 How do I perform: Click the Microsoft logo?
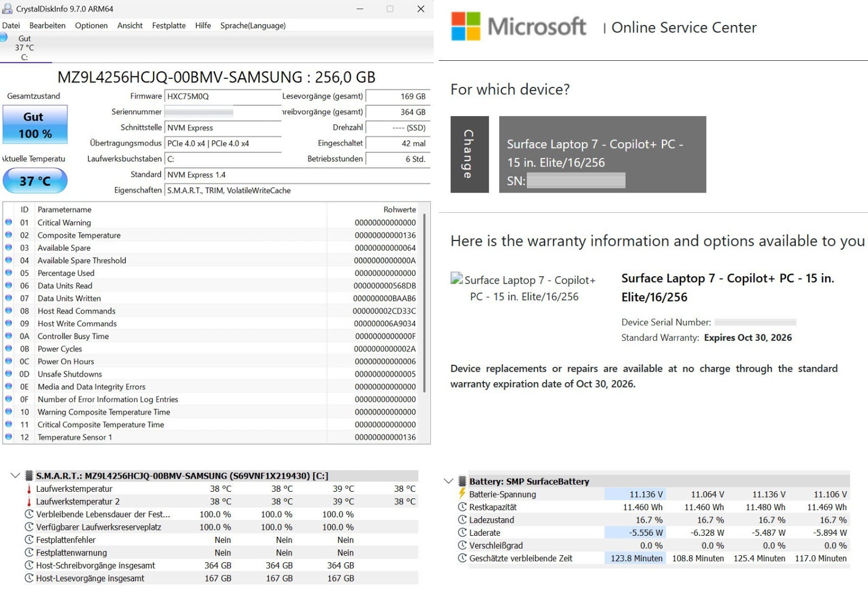pos(519,27)
